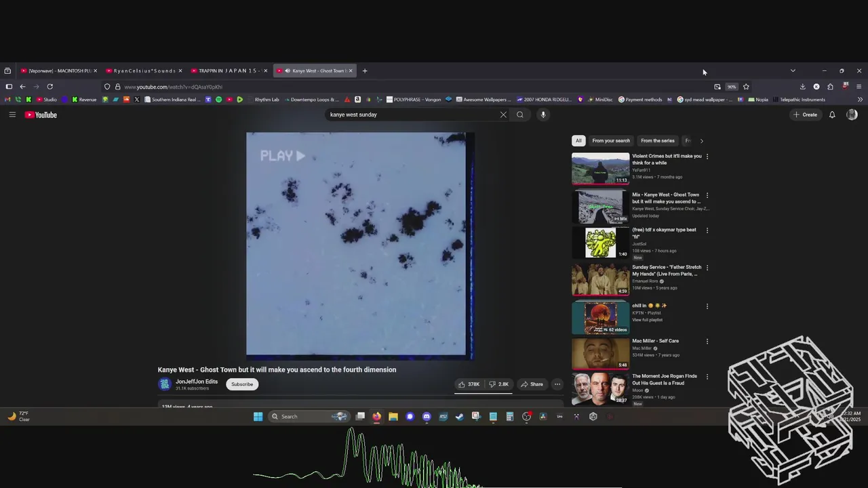Viewport: 868px width, 488px height.
Task: Show next filter chips with the arrow
Action: (701, 141)
